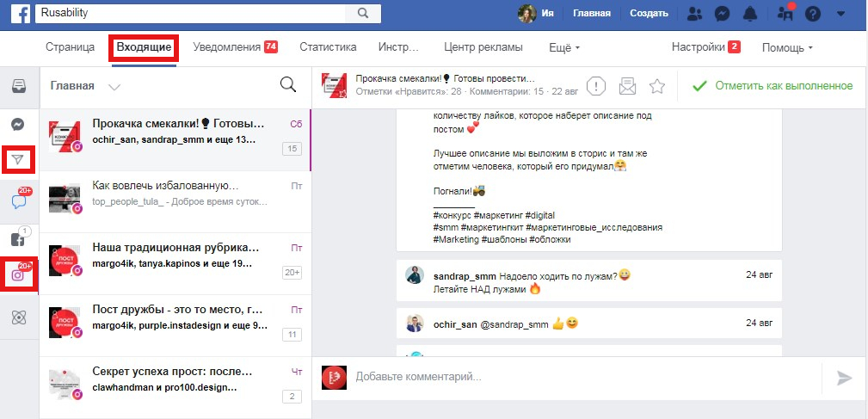Click the Создать link in the top bar
Viewport: 868px width, 419px height.
point(649,14)
